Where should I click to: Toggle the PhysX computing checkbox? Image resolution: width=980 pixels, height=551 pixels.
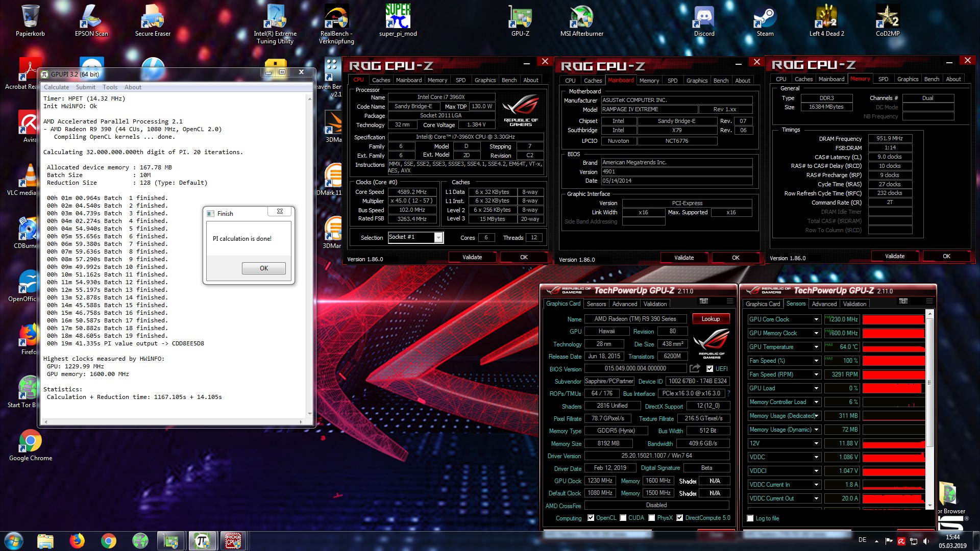(x=651, y=518)
